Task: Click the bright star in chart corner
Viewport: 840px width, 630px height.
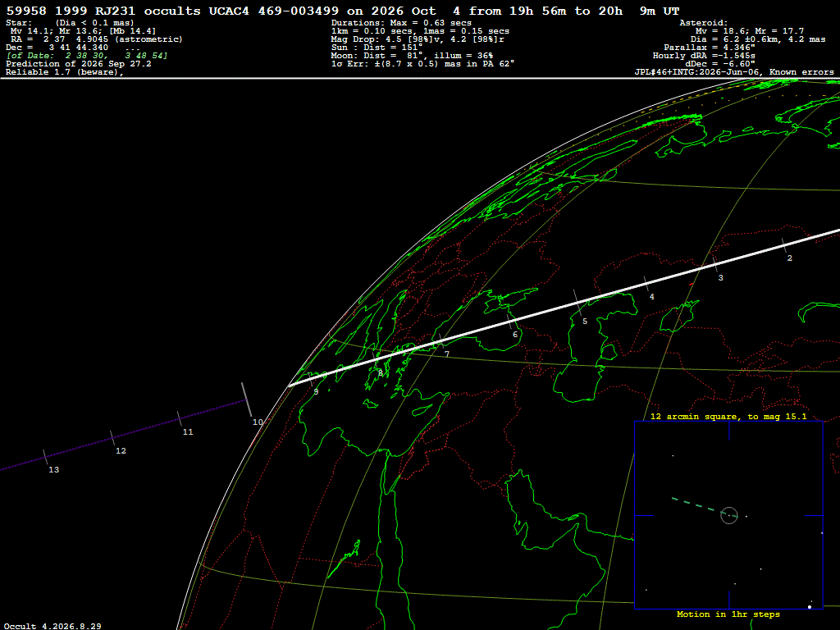Action: pyautogui.click(x=810, y=607)
